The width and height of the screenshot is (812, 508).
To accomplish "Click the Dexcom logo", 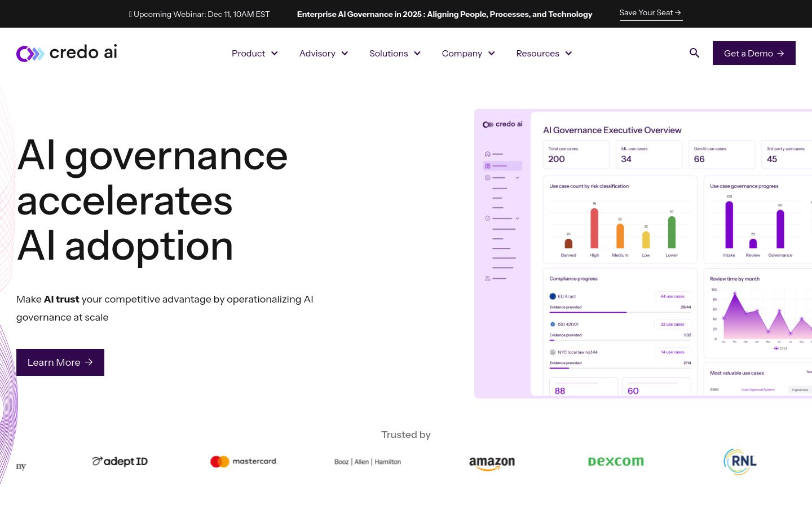I will pos(616,461).
